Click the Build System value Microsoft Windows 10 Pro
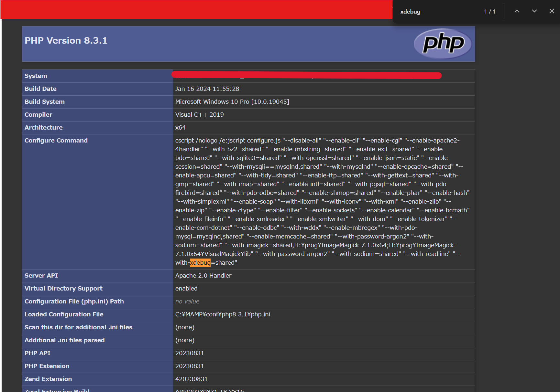The image size is (560, 392). click(232, 101)
